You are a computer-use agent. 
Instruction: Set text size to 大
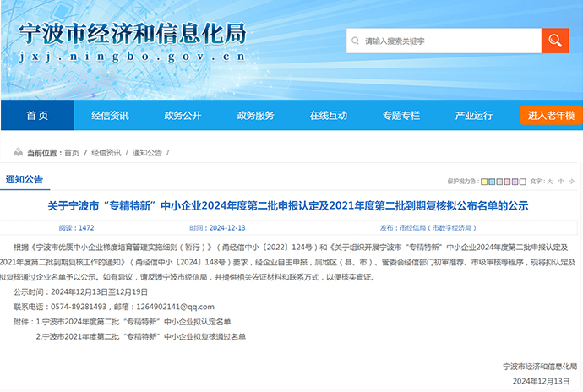point(550,182)
